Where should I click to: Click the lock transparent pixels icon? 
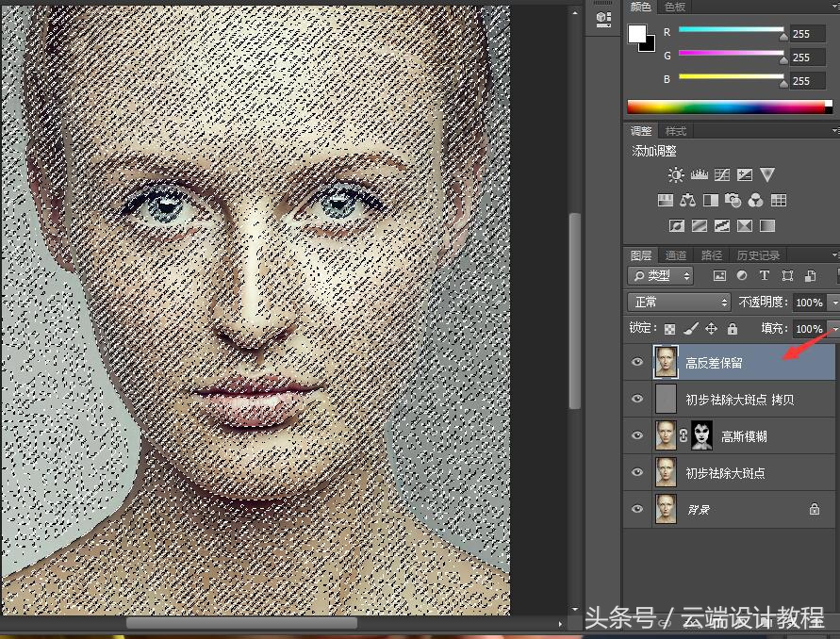click(669, 329)
